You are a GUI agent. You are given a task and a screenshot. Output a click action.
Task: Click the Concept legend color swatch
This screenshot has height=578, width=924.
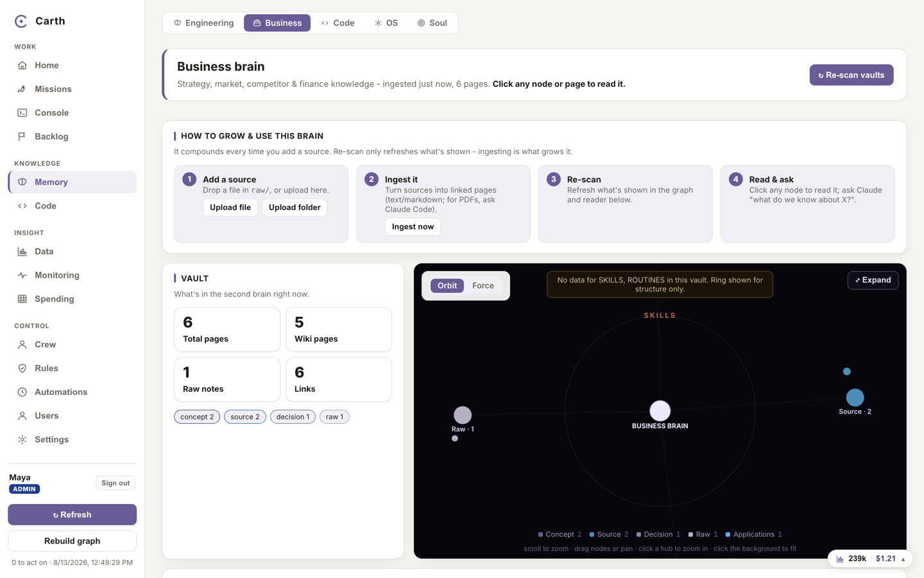point(540,534)
